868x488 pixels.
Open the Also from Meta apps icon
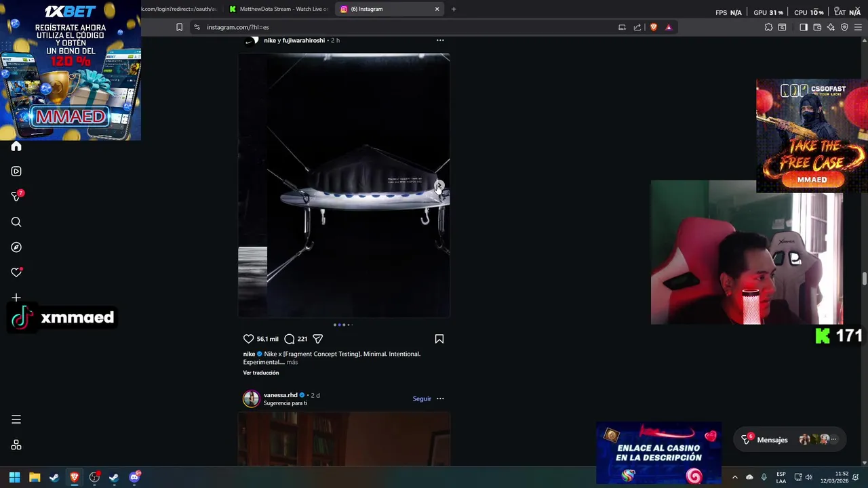point(16,445)
